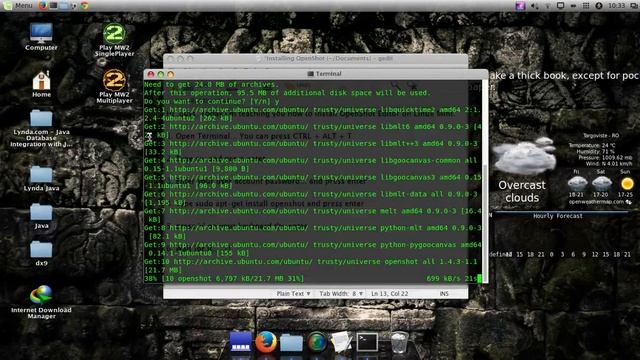Click the windows icon to the right of the clock
Image resolution: width=640 pixels, height=360 pixels.
pyautogui.click(x=633, y=6)
